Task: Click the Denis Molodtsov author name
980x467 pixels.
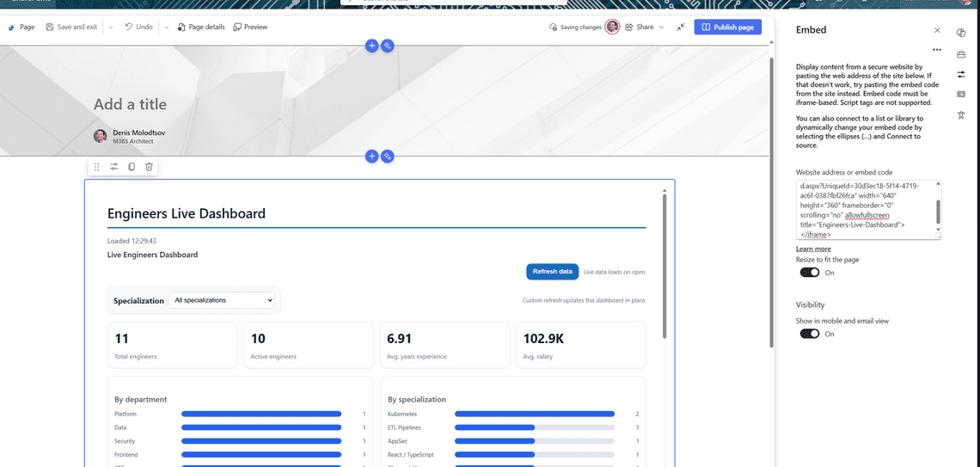Action: 138,132
